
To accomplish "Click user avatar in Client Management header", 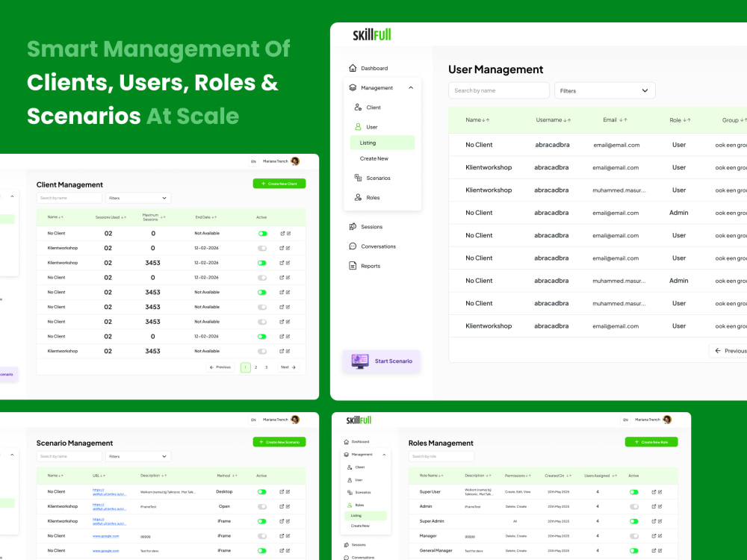I will (295, 161).
